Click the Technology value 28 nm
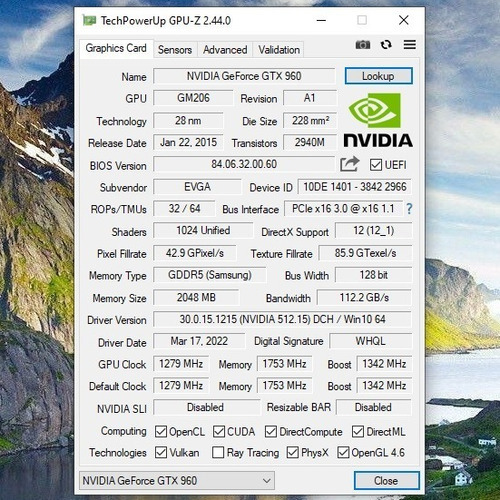Screen dimensions: 500x500 pos(188,120)
